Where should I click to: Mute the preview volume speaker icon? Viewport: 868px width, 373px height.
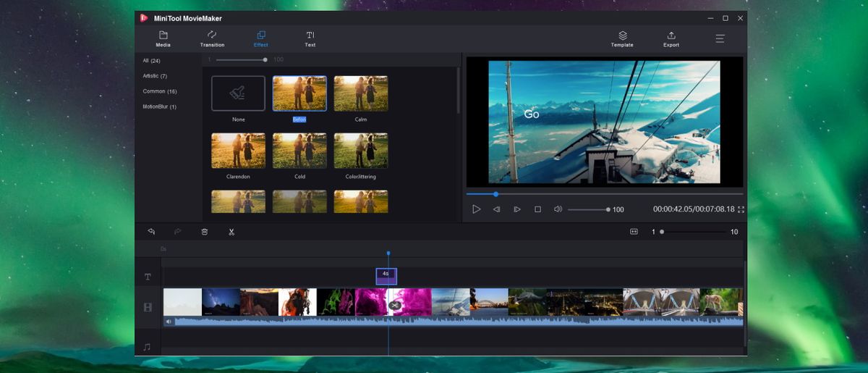coord(558,209)
